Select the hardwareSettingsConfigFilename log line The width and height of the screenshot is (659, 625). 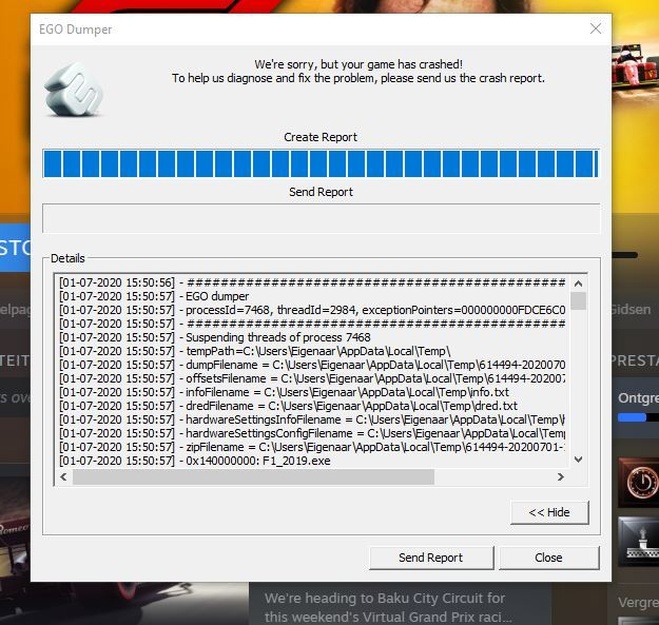(312, 433)
